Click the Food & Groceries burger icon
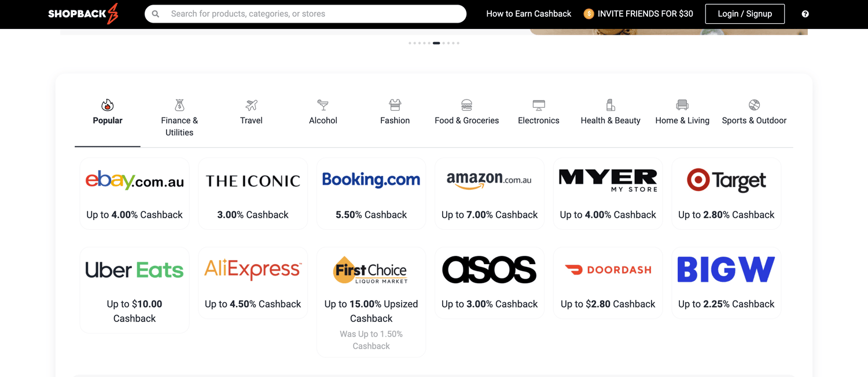Image resolution: width=868 pixels, height=377 pixels. coord(467,105)
